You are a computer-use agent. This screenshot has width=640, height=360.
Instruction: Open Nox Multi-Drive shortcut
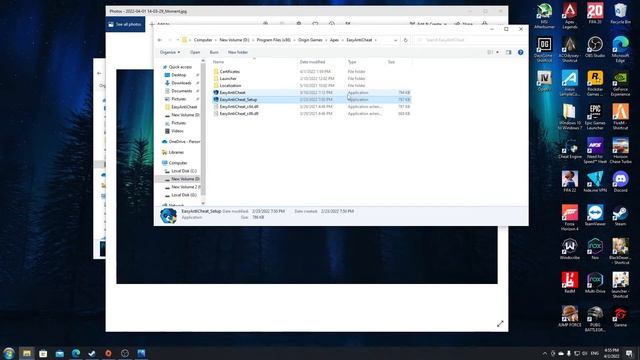click(x=595, y=282)
